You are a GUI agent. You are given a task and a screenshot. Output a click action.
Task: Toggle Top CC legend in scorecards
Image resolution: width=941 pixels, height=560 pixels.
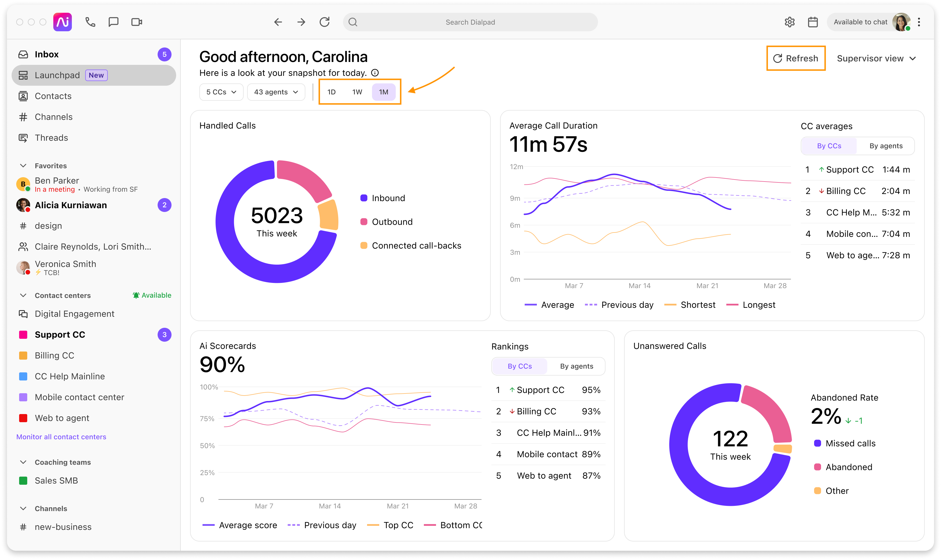pos(390,525)
